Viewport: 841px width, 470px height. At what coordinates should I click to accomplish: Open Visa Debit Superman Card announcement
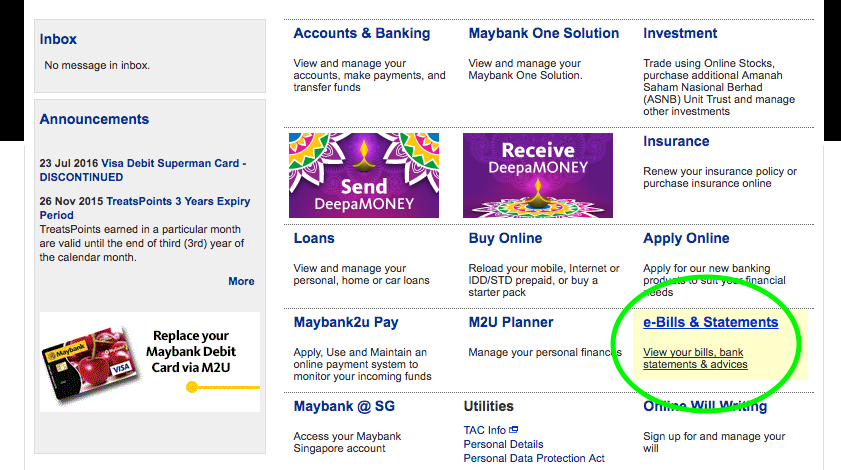pyautogui.click(x=143, y=170)
